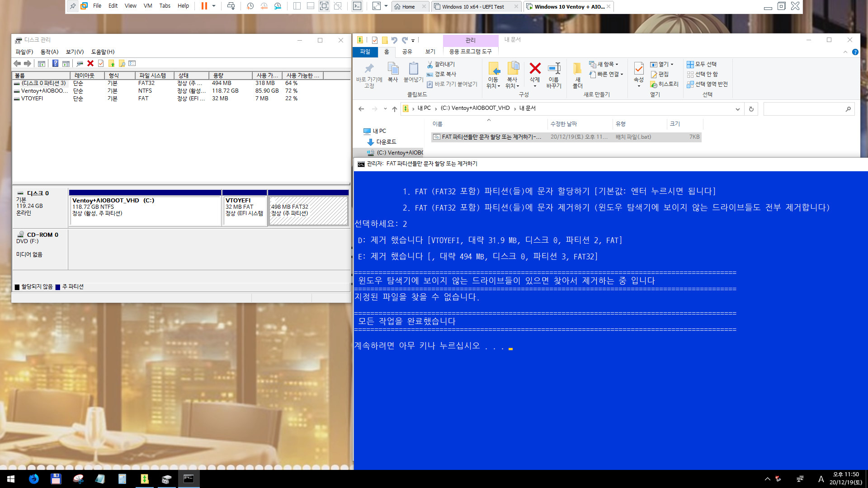Show hidden tray icons with up arrow

point(767,479)
